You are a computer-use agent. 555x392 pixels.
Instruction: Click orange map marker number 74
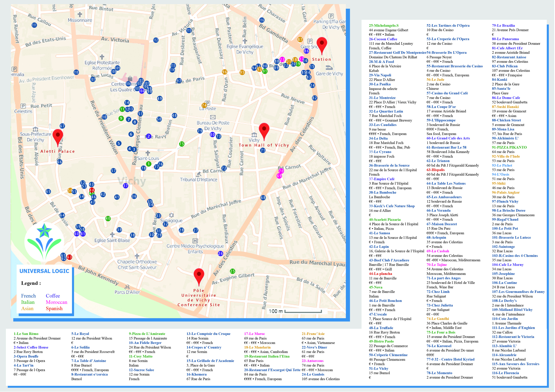[x=204, y=105]
